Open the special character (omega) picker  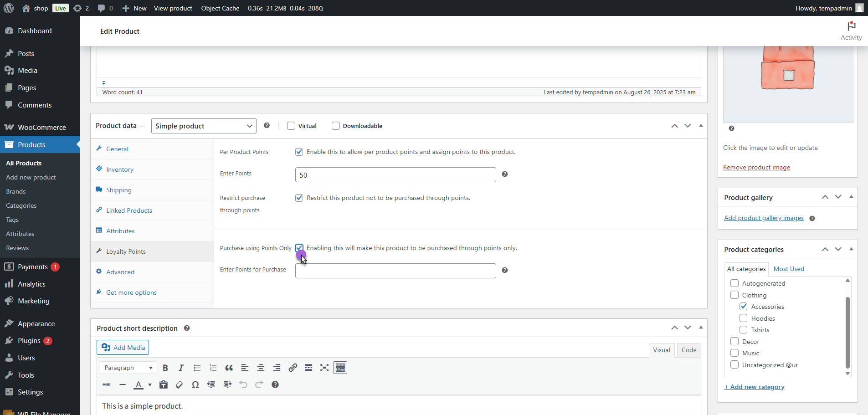tap(195, 385)
